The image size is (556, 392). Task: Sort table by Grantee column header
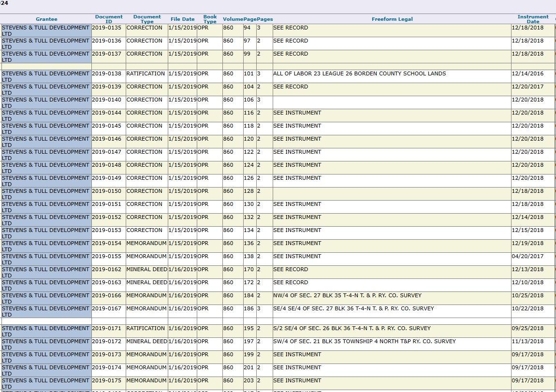(46, 19)
